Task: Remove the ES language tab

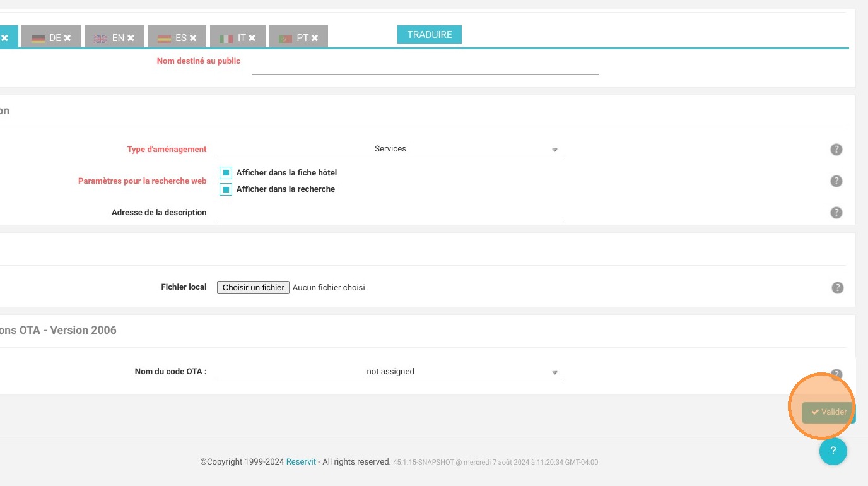Action: (193, 38)
